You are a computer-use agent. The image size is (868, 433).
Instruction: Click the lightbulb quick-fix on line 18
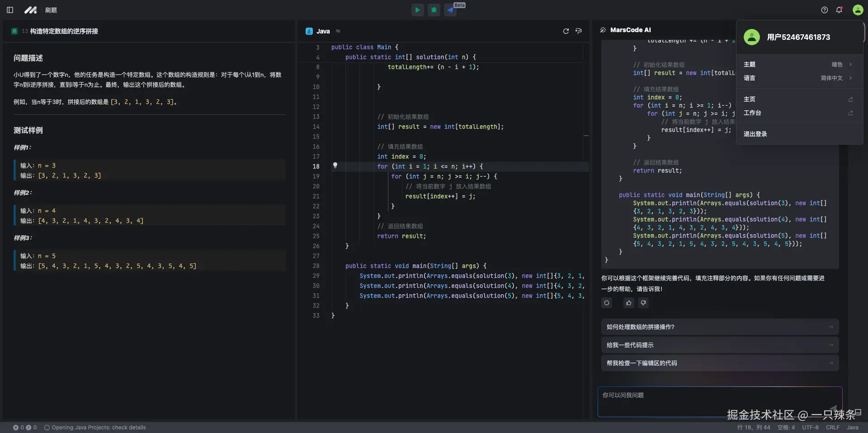click(x=335, y=165)
